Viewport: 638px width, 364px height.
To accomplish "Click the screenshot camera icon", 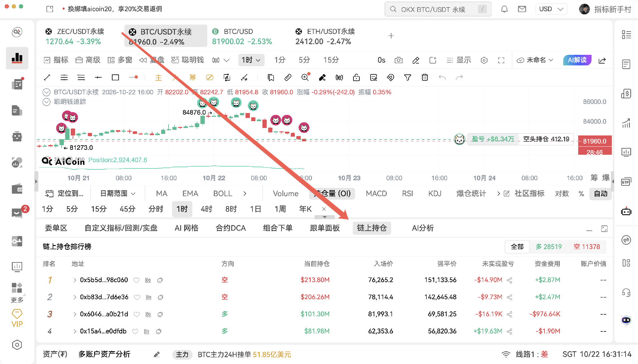I will pyautogui.click(x=398, y=60).
